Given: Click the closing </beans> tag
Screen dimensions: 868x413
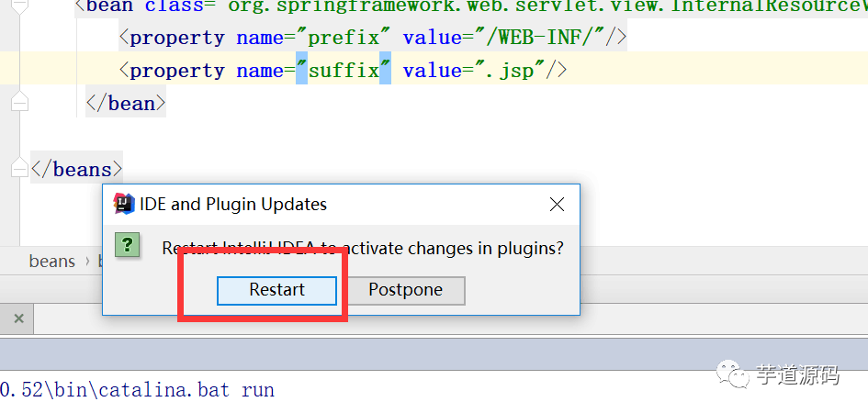Looking at the screenshot, I should click(77, 169).
